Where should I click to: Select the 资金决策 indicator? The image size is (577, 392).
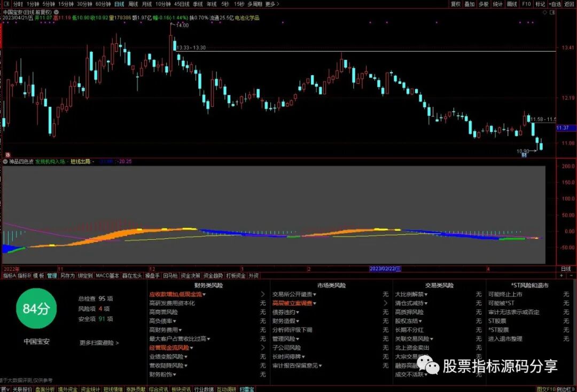click(190, 276)
